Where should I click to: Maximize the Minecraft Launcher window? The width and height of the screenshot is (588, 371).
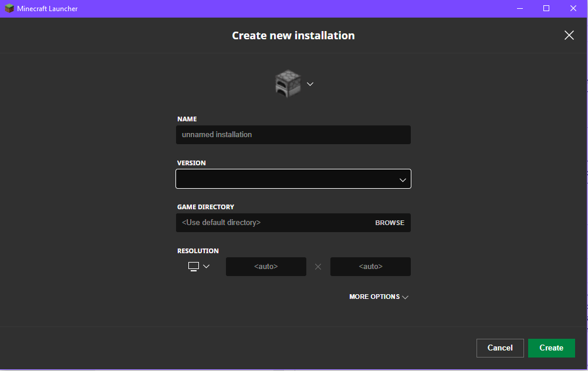point(546,9)
